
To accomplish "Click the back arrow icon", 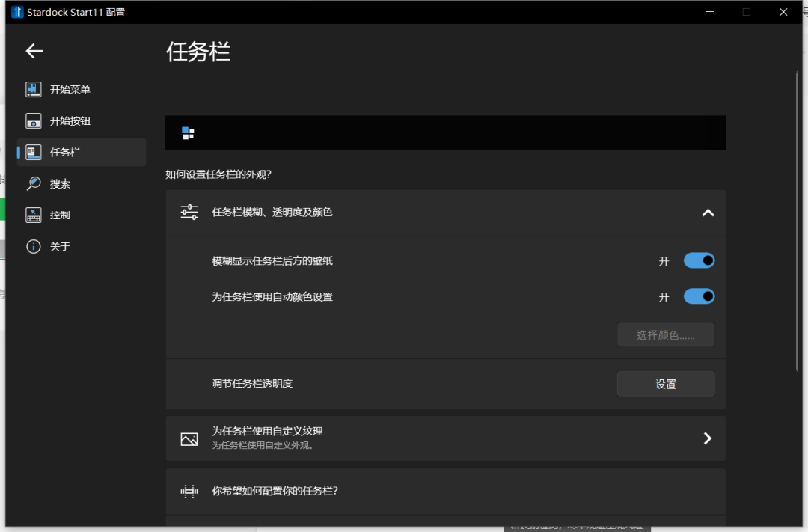I will [x=34, y=51].
